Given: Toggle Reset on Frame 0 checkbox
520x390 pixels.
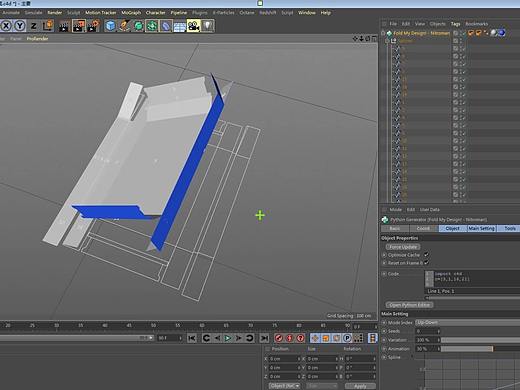Looking at the screenshot, I should [426, 263].
